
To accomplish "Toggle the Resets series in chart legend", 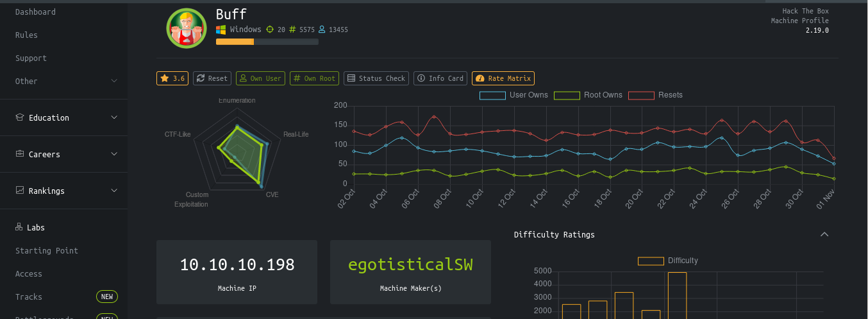I will [x=655, y=95].
